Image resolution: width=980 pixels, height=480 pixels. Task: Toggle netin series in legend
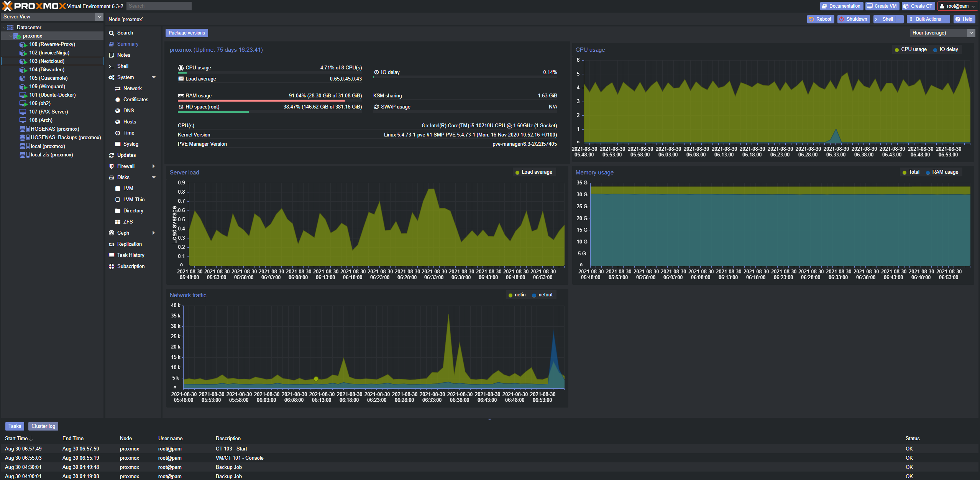coord(517,295)
